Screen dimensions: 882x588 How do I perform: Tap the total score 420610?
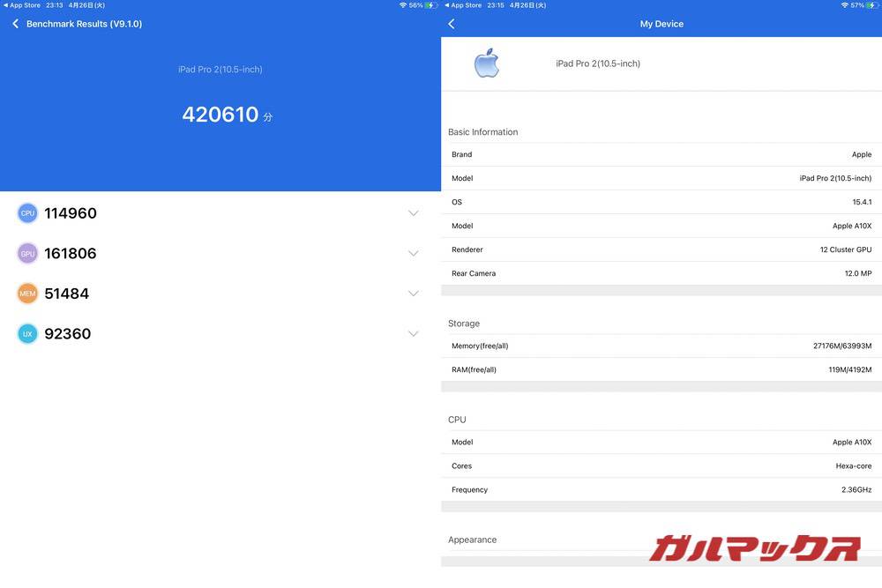point(220,114)
